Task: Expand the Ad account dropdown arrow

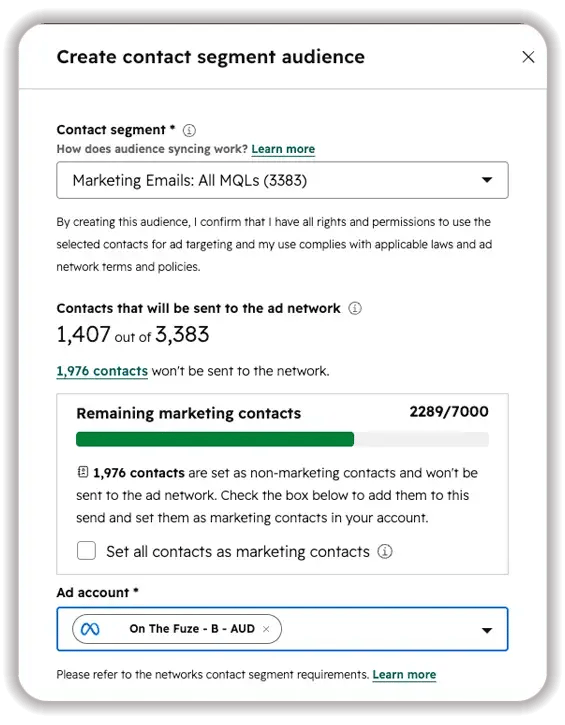Action: [486, 630]
